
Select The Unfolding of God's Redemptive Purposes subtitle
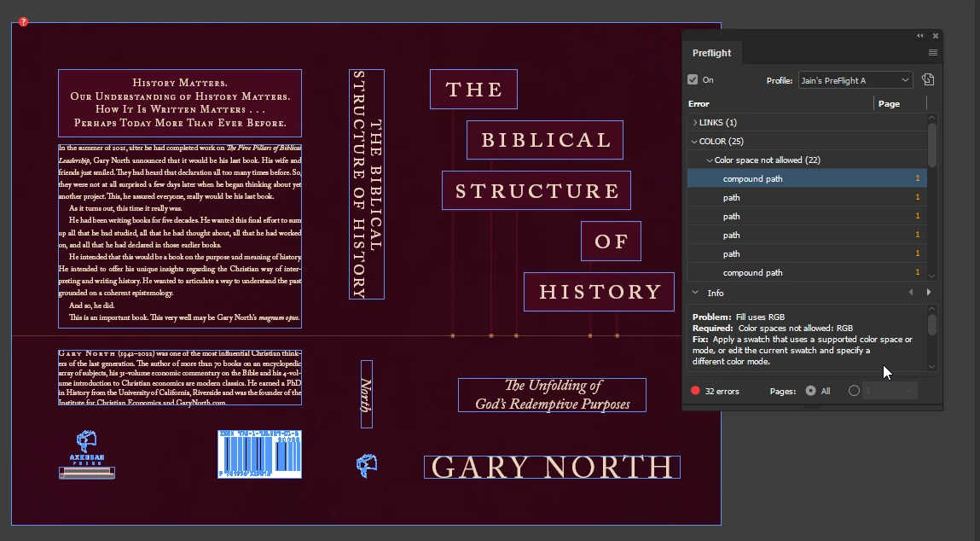(552, 394)
